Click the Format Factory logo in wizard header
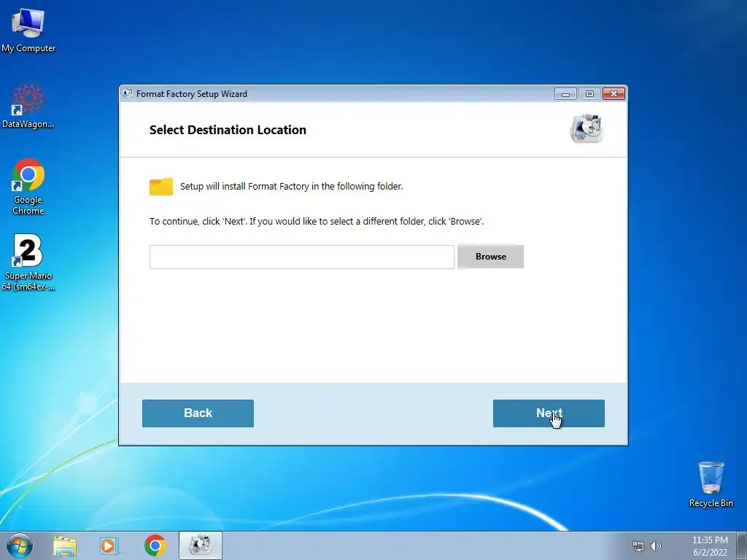The image size is (747, 560). tap(587, 128)
